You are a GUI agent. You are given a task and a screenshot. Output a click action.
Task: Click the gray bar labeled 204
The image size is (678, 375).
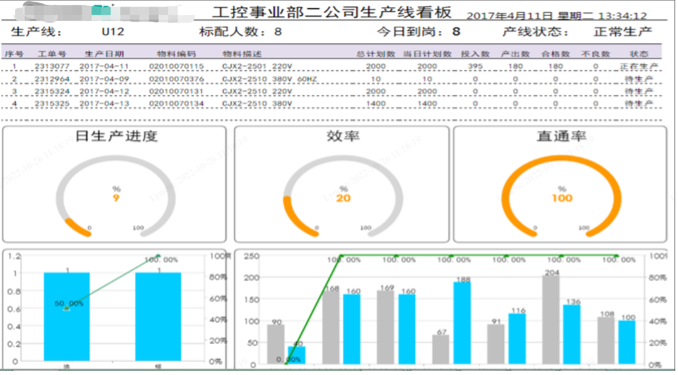(x=550, y=320)
